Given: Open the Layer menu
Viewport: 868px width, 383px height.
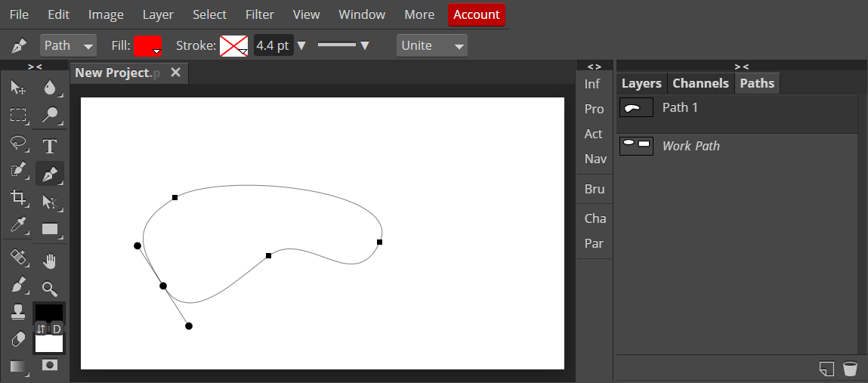Looking at the screenshot, I should coord(158,14).
